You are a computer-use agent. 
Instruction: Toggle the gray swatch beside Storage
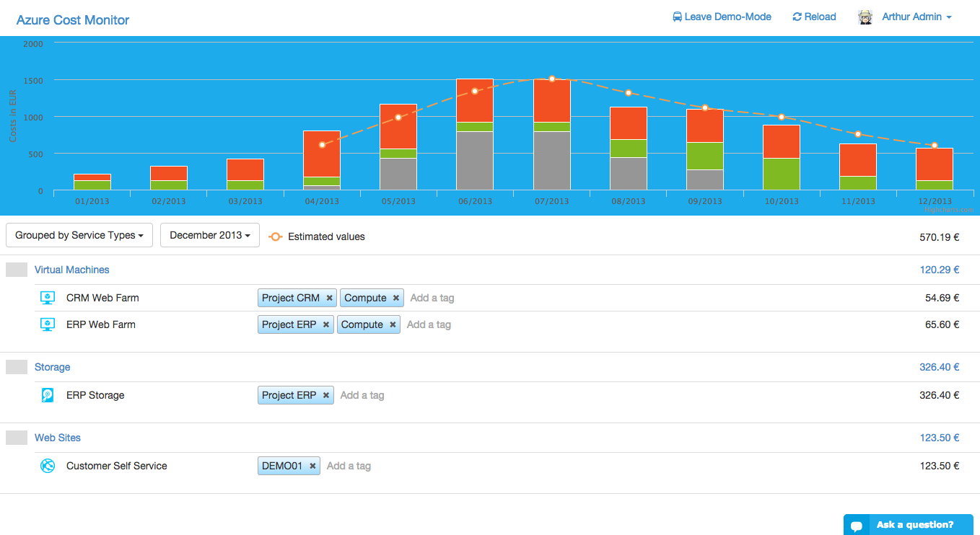(x=17, y=367)
